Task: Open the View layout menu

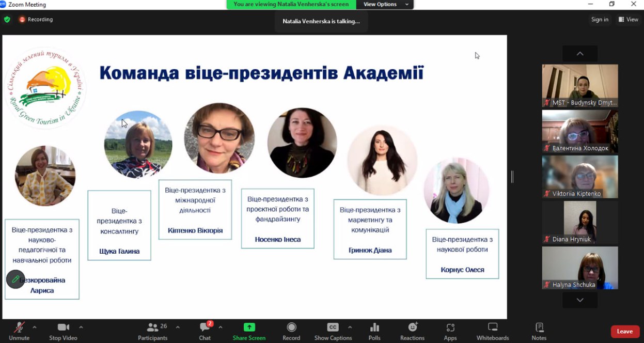Action: pos(629,20)
